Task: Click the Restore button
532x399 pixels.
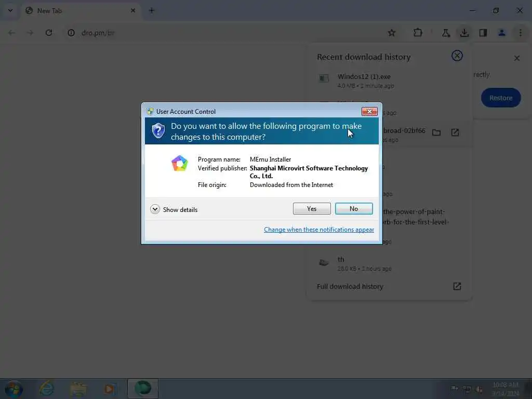Action: 500,98
